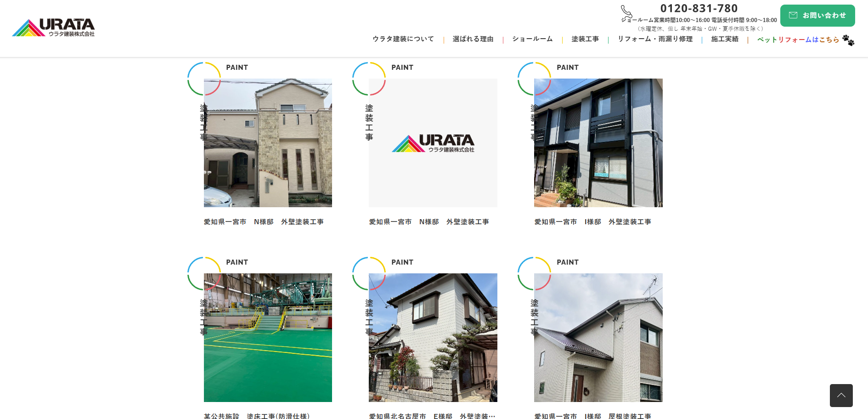Open リフォーム・雨漏り修理 menu item

pos(655,39)
